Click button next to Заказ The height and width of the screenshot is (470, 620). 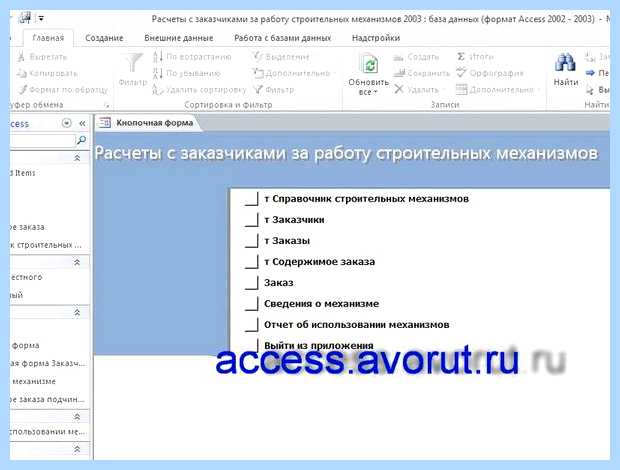coord(251,282)
